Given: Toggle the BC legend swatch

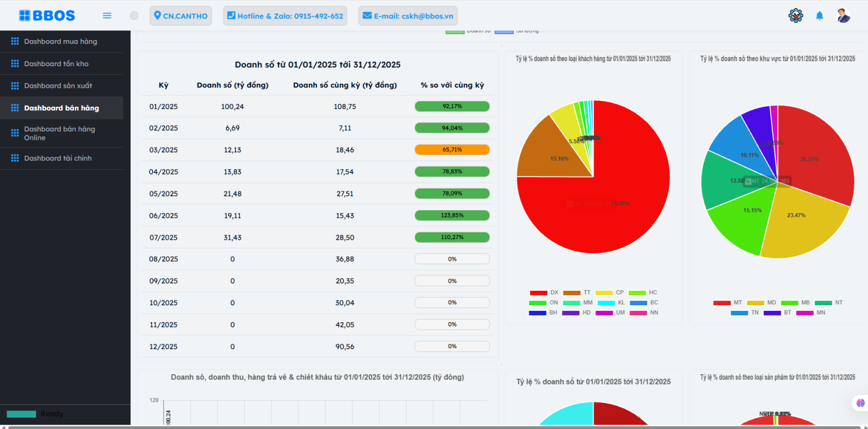Looking at the screenshot, I should click(639, 303).
